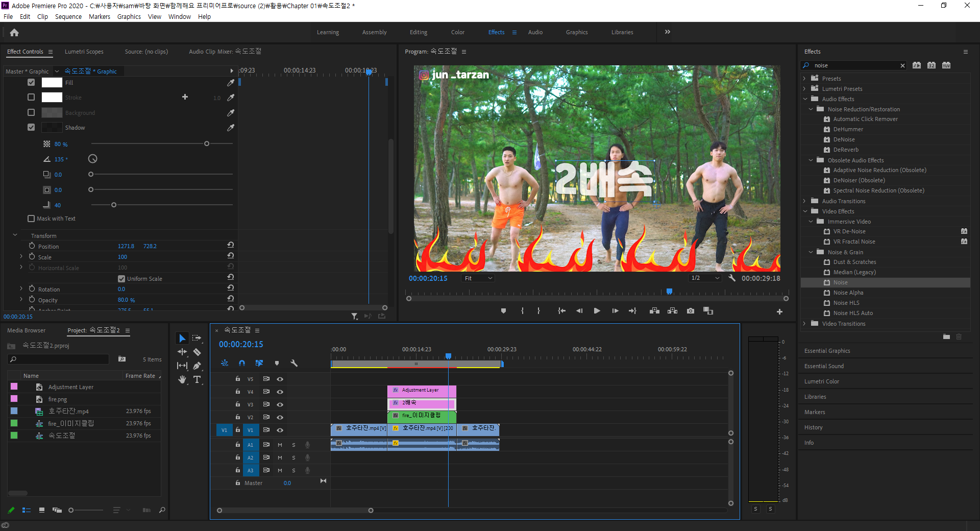Uncheck Uniform Scale
The height and width of the screenshot is (531, 980).
(121, 279)
